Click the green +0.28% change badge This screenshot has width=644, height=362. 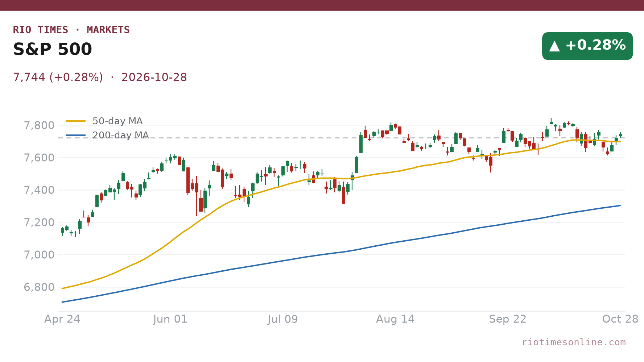[x=587, y=46]
